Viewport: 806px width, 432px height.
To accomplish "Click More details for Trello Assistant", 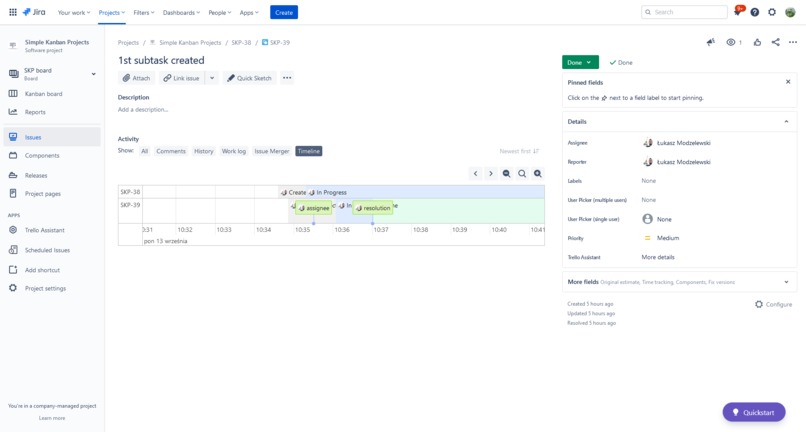I will (658, 257).
